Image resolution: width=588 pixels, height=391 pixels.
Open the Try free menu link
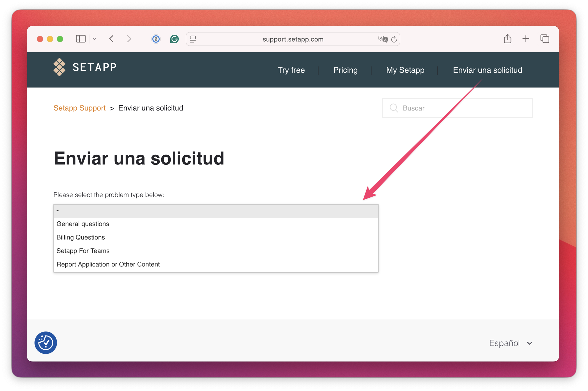pos(291,70)
